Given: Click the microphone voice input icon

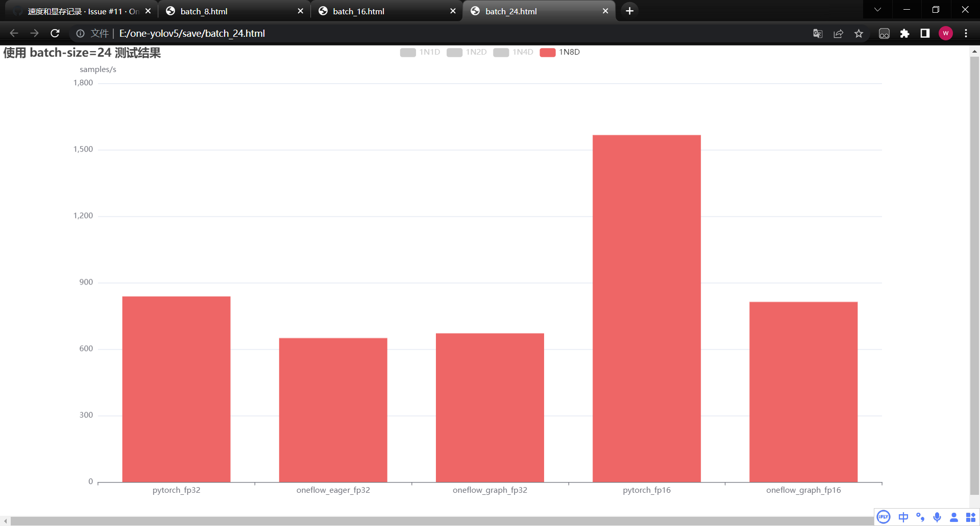Looking at the screenshot, I should [937, 517].
